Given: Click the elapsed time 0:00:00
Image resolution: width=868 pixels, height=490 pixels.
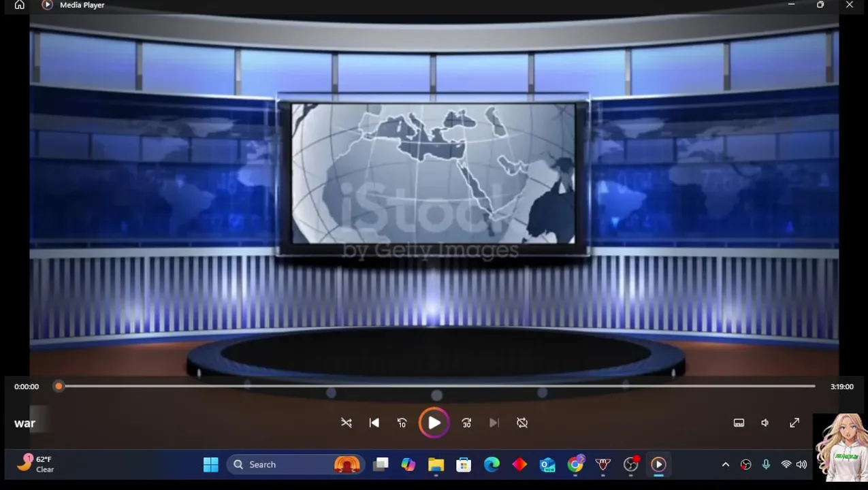Looking at the screenshot, I should pos(27,387).
